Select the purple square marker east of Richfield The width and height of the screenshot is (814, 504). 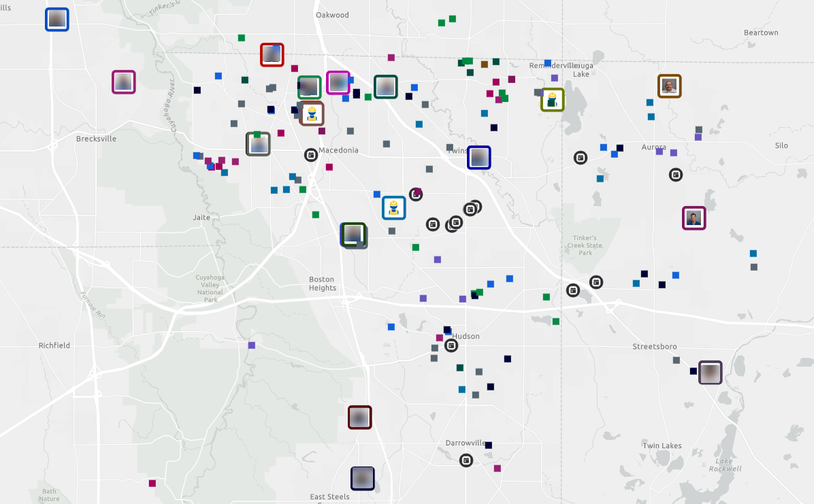[253, 344]
